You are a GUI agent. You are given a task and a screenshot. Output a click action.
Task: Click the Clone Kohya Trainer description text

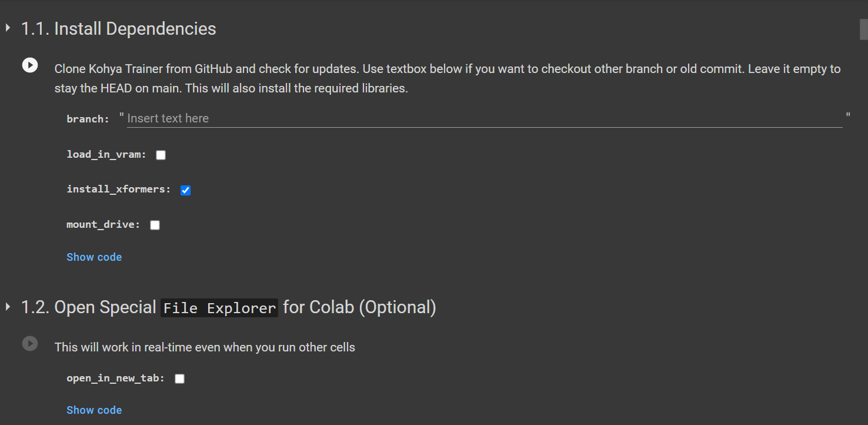(448, 78)
